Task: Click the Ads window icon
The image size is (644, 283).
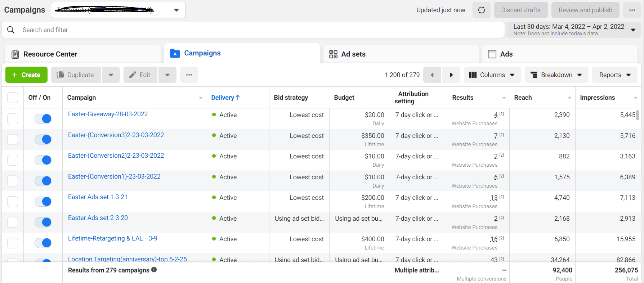Action: coord(492,54)
